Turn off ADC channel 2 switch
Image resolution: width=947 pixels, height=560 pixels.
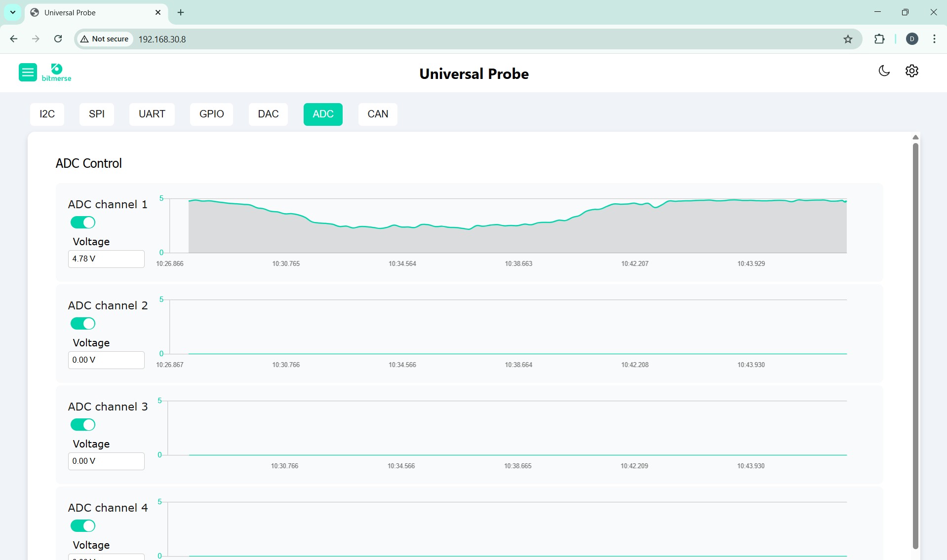click(x=83, y=324)
